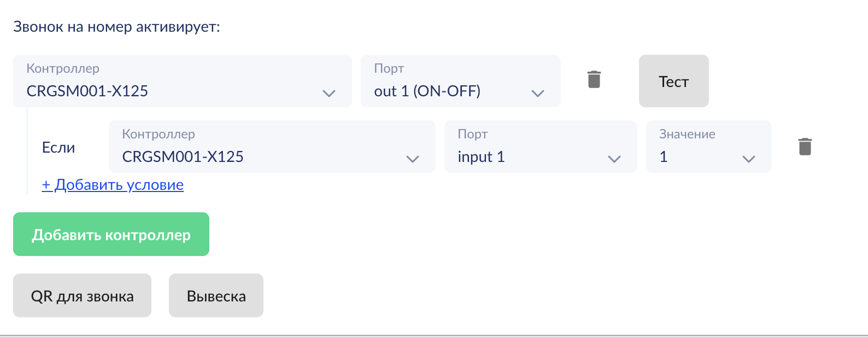The width and height of the screenshot is (868, 337).
Task: Click the Значение field label text
Action: click(687, 134)
